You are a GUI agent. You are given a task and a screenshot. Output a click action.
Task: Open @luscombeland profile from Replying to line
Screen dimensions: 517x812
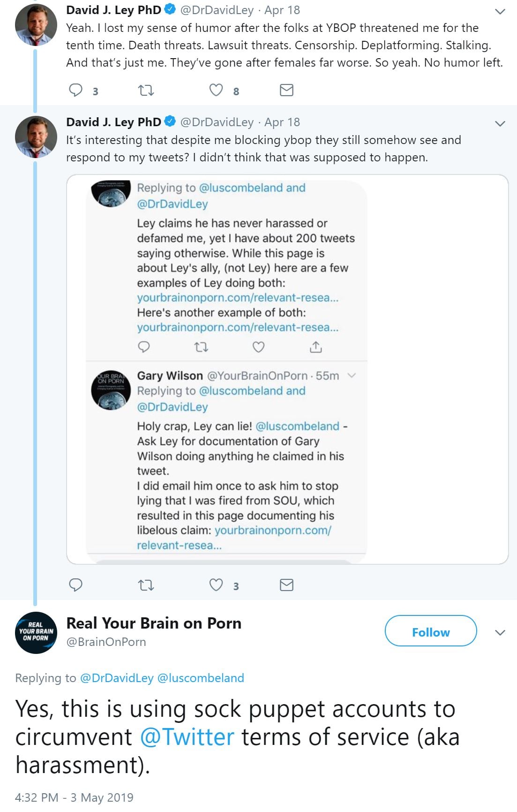[x=201, y=678]
